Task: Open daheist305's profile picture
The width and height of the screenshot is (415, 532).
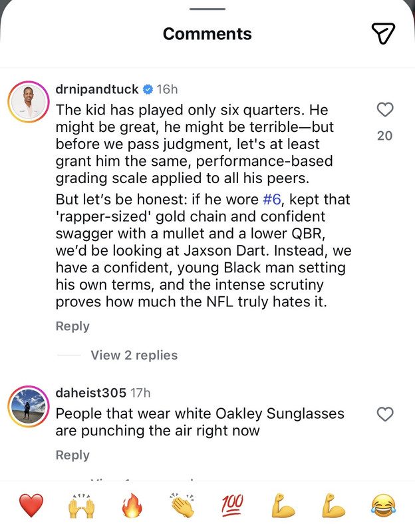Action: [29, 405]
